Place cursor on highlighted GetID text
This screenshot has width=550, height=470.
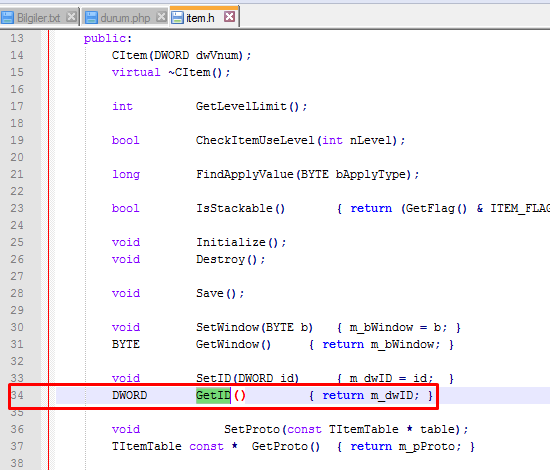click(213, 395)
